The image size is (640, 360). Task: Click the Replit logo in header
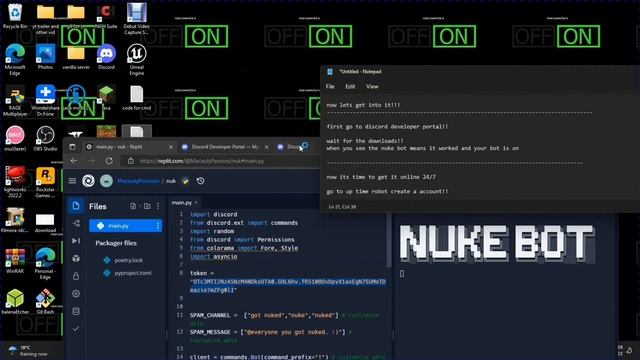tap(88, 181)
